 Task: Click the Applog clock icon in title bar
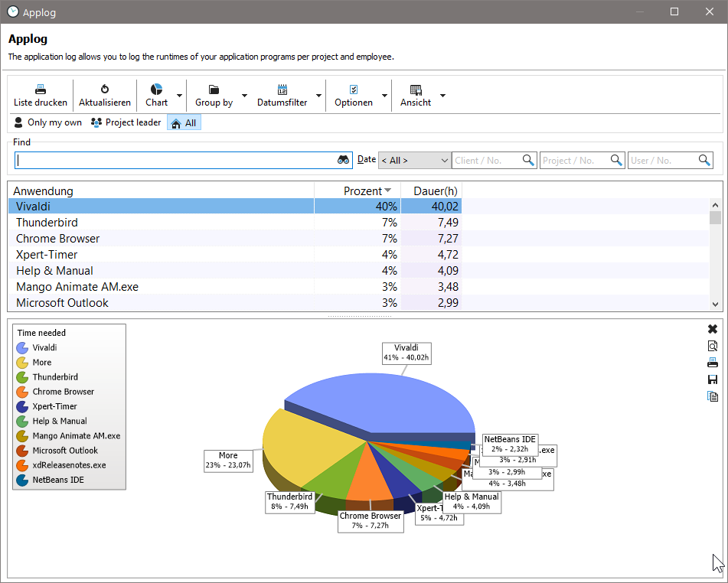13,12
